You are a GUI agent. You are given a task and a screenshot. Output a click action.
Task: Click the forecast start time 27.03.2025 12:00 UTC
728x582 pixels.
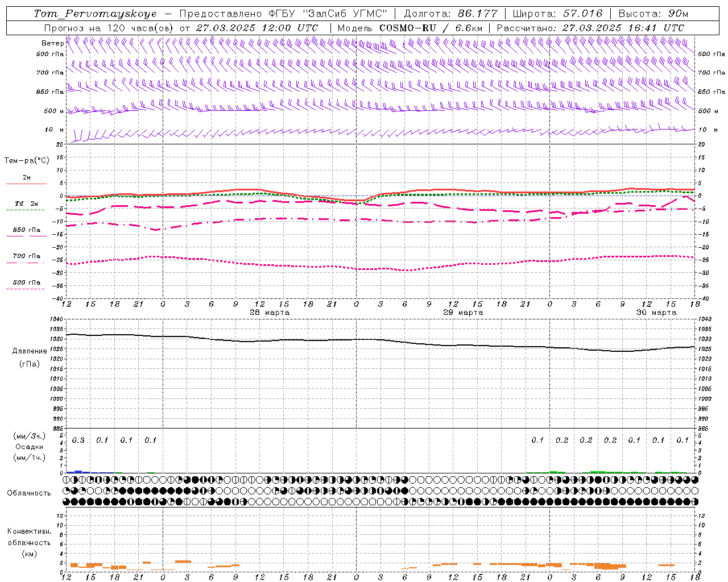257,28
